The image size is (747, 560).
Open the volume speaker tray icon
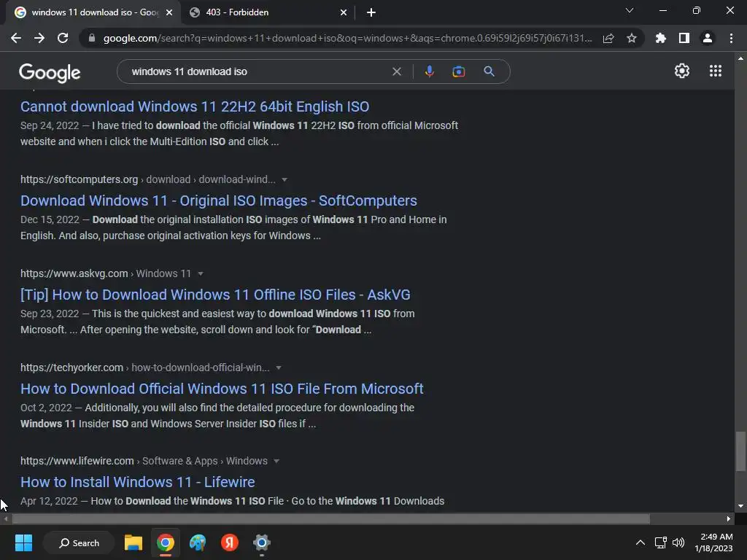(678, 542)
